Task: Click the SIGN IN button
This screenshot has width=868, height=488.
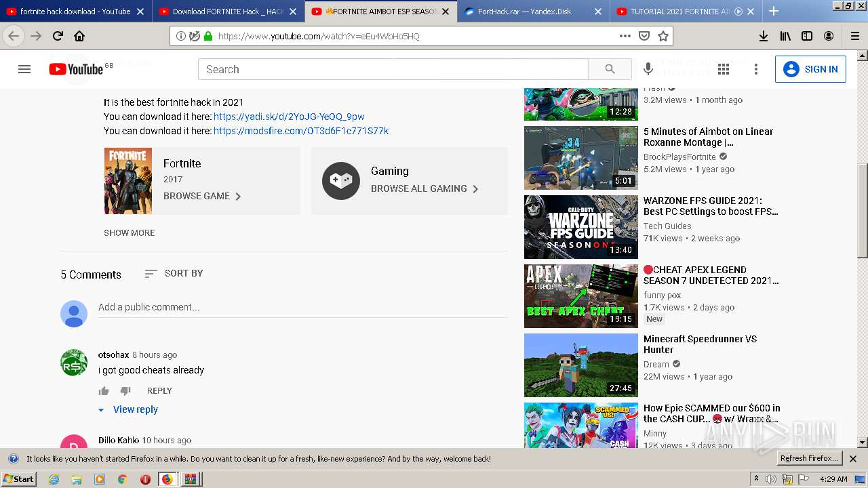Action: click(x=810, y=69)
